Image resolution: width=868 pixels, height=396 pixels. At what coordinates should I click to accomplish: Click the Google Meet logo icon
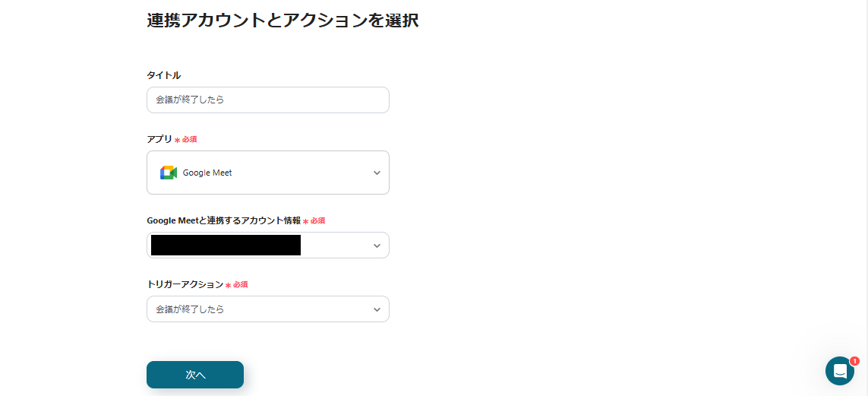(x=169, y=173)
